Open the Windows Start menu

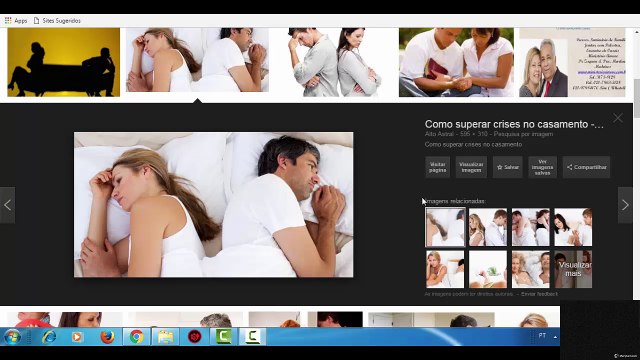[13, 337]
